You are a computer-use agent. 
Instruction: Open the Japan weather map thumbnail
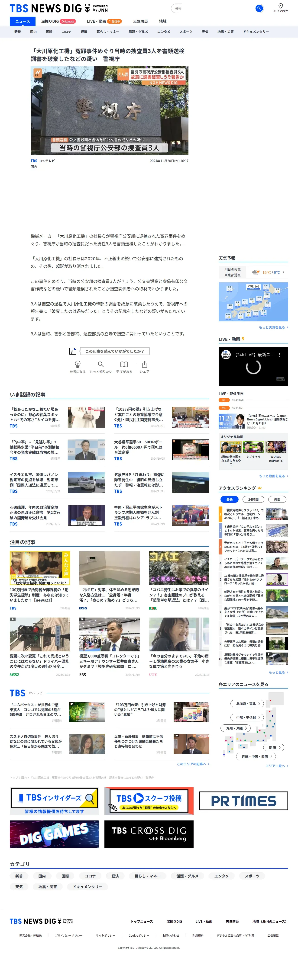(253, 302)
